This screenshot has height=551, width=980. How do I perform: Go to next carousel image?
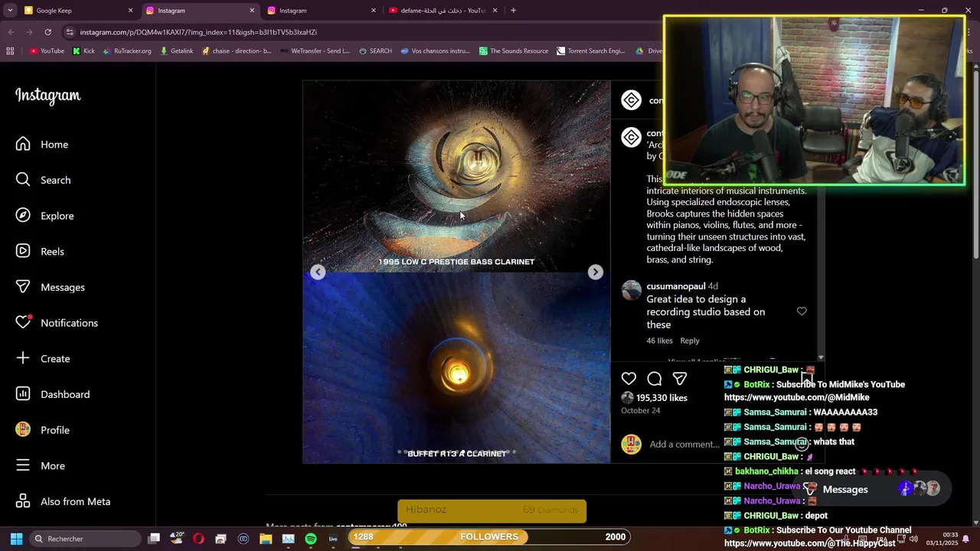pos(595,272)
